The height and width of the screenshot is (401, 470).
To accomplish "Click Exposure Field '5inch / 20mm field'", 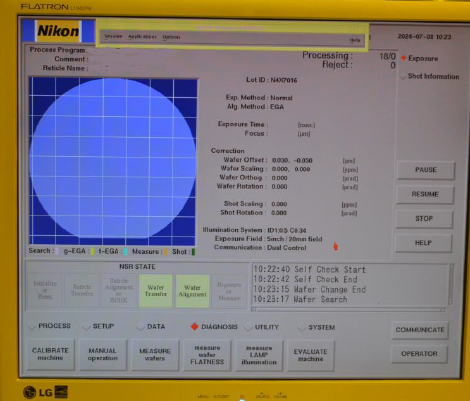I will coord(295,239).
